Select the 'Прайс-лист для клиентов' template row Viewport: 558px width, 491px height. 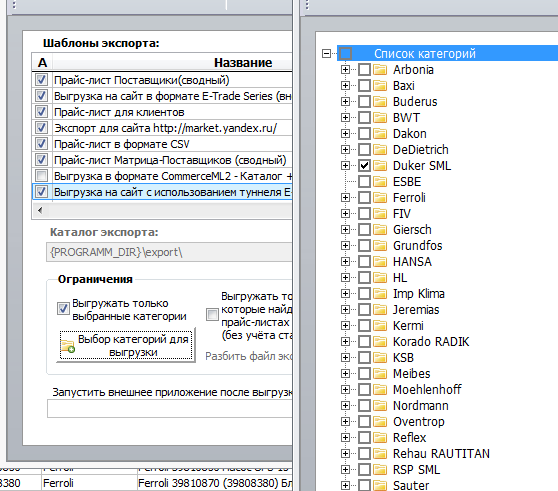(163, 112)
